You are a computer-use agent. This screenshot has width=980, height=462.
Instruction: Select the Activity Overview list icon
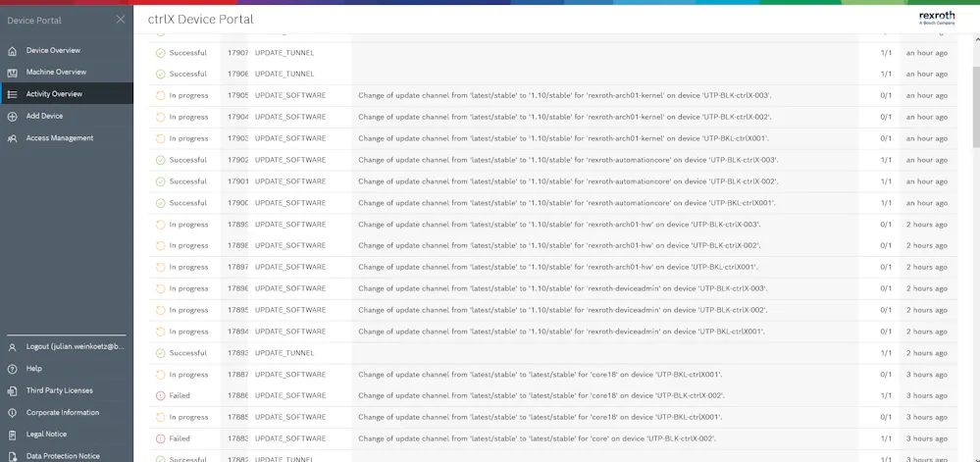tap(12, 94)
